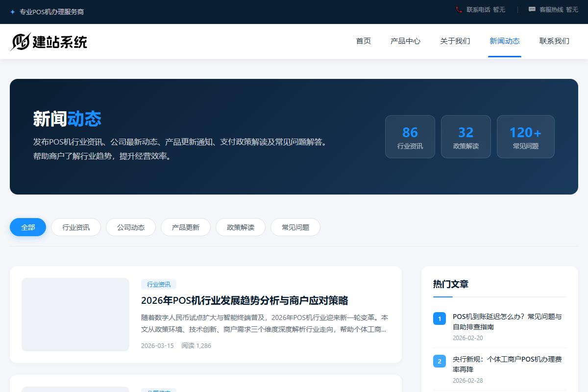Click date 2026-03-15 on first article
Image resolution: width=588 pixels, height=392 pixels.
157,345
